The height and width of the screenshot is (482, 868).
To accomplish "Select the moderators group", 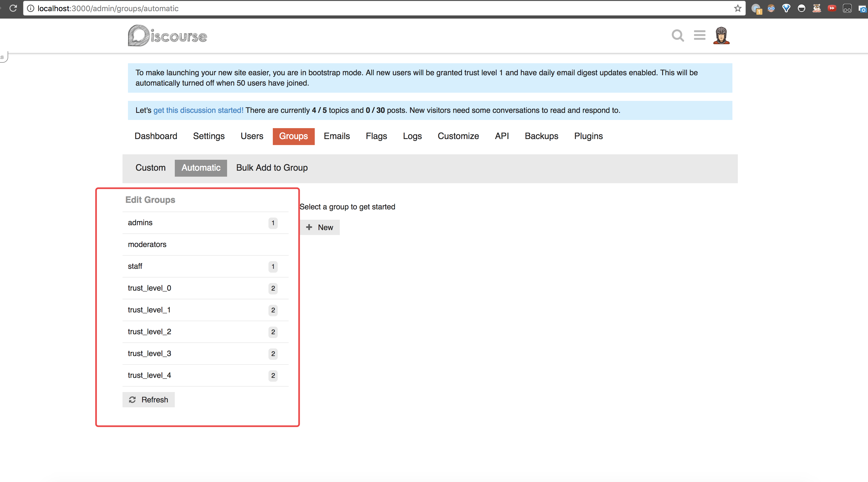I will 147,245.
